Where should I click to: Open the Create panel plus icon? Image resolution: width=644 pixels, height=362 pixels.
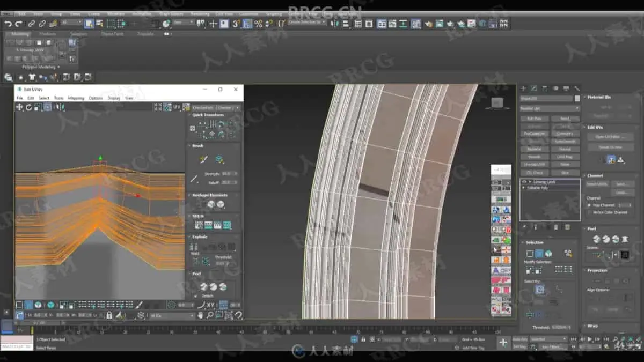click(523, 88)
